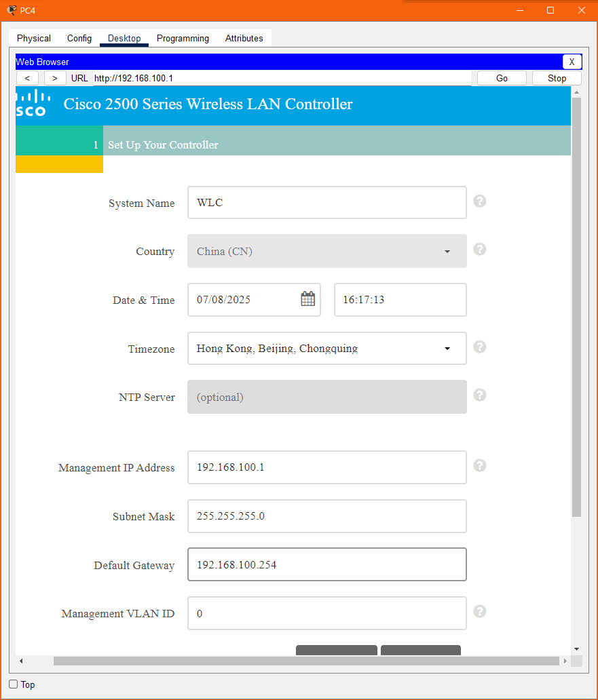Click the URL address field

coord(282,78)
